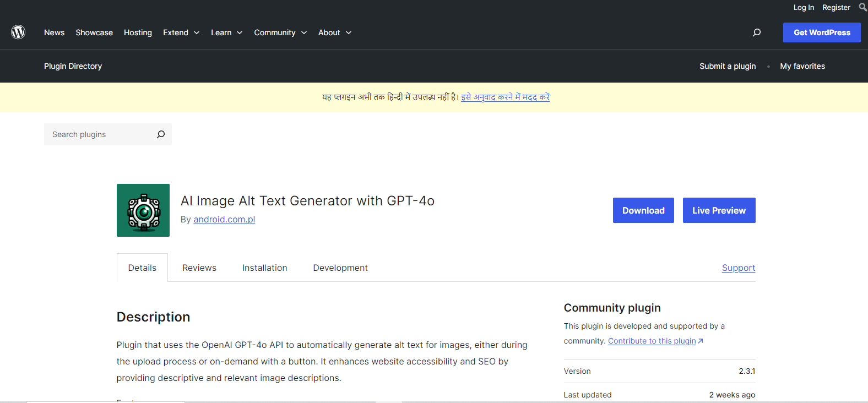The image size is (868, 403).
Task: Switch to the Details tab
Action: (142, 268)
